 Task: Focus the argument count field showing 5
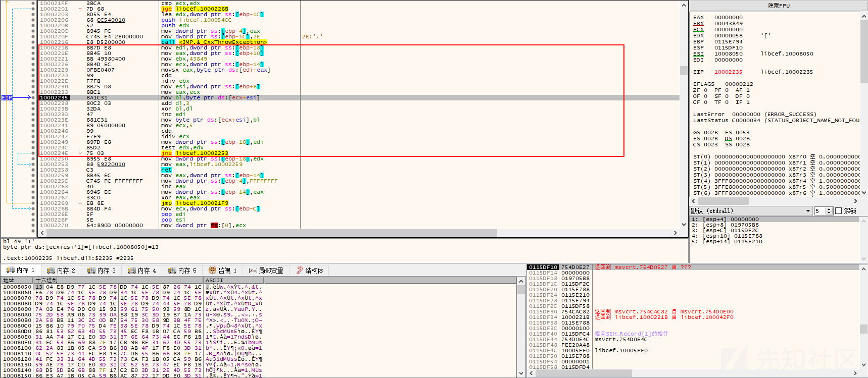819,211
